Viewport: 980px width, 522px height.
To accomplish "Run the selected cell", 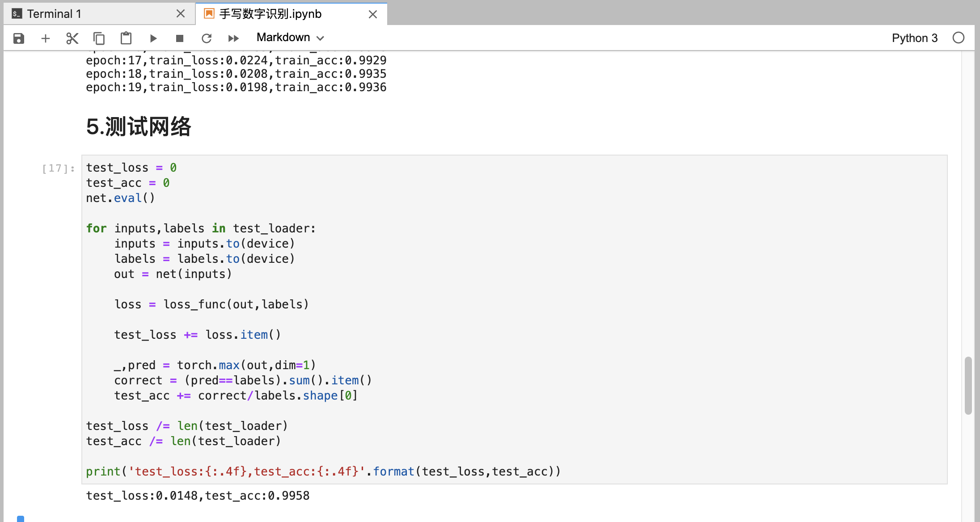I will point(153,38).
